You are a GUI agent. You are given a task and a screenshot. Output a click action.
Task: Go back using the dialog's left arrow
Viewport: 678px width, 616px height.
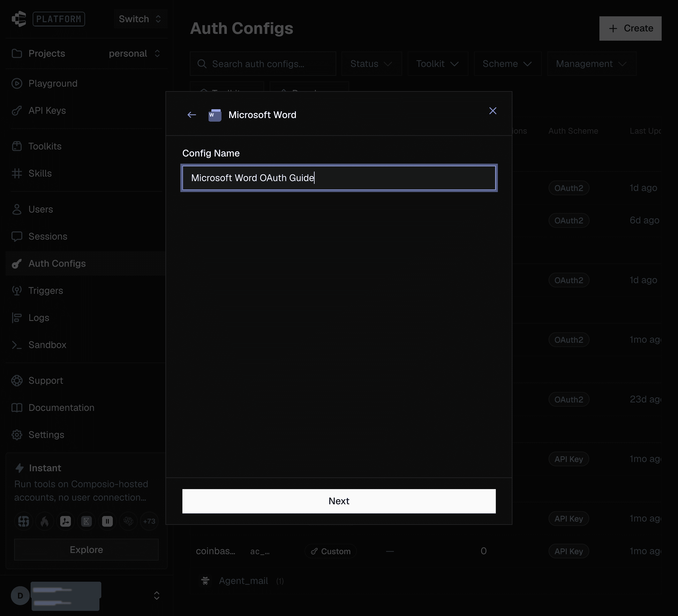click(192, 115)
